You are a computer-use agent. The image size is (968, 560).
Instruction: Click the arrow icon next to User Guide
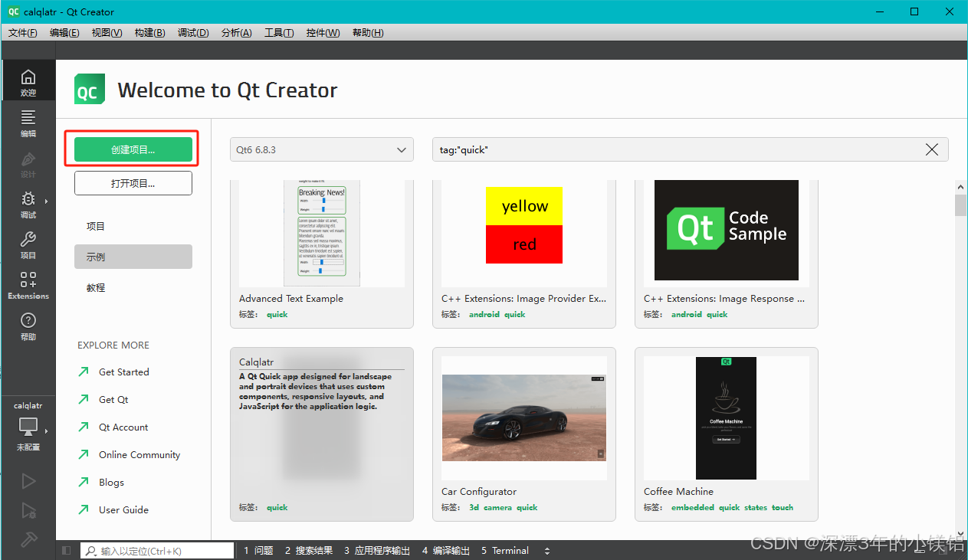(x=84, y=509)
